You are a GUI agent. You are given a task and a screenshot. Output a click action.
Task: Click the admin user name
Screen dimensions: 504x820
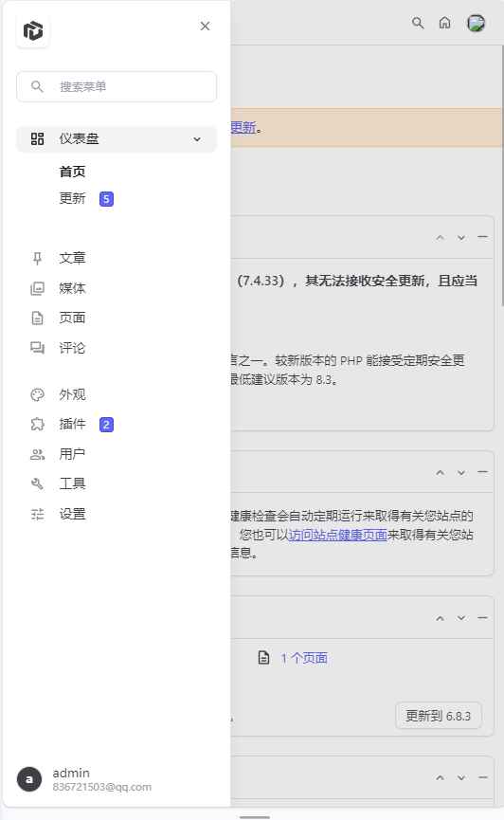pos(71,773)
